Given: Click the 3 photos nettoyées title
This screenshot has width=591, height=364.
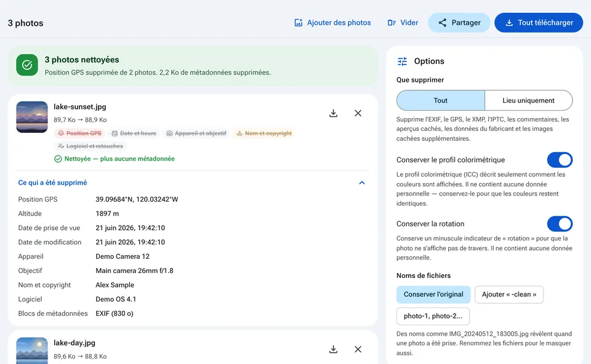Looking at the screenshot, I should tap(82, 60).
